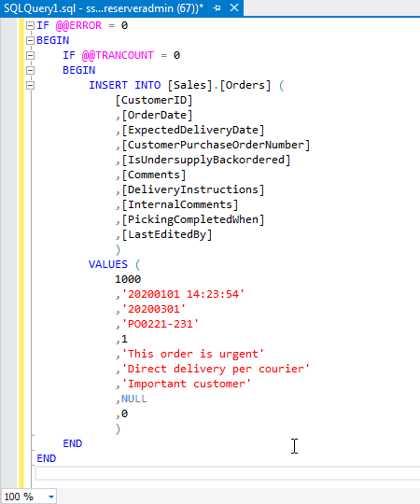Click the 'PO0221-231' string literal
Screen dimensions: 420x504
coord(161,324)
